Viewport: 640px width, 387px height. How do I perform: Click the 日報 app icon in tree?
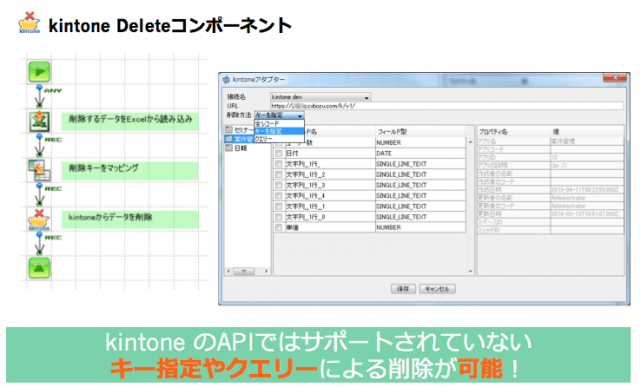(x=229, y=148)
